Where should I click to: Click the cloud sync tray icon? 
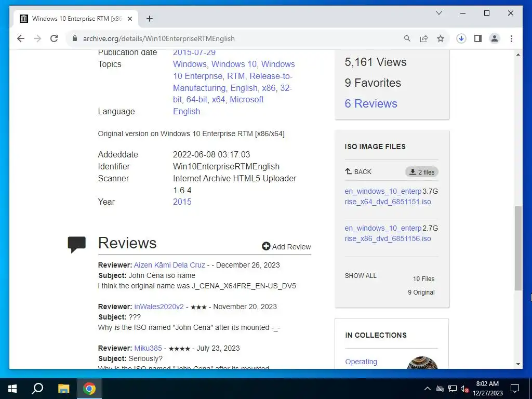click(440, 389)
